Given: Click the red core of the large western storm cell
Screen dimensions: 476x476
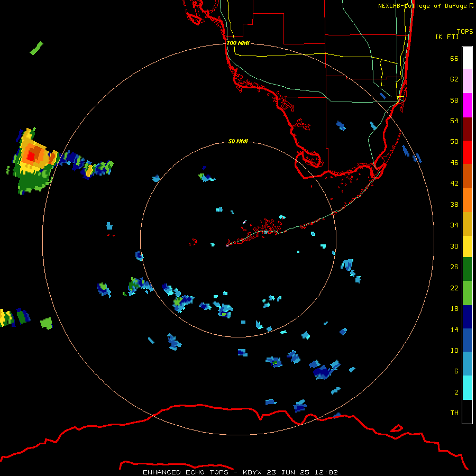Looking at the screenshot, I should coord(31,157).
